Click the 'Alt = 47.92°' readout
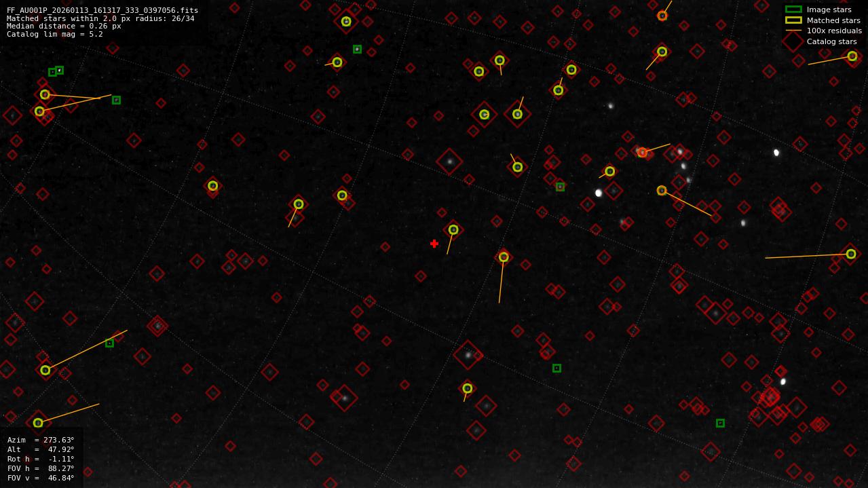The image size is (868, 488). click(41, 449)
